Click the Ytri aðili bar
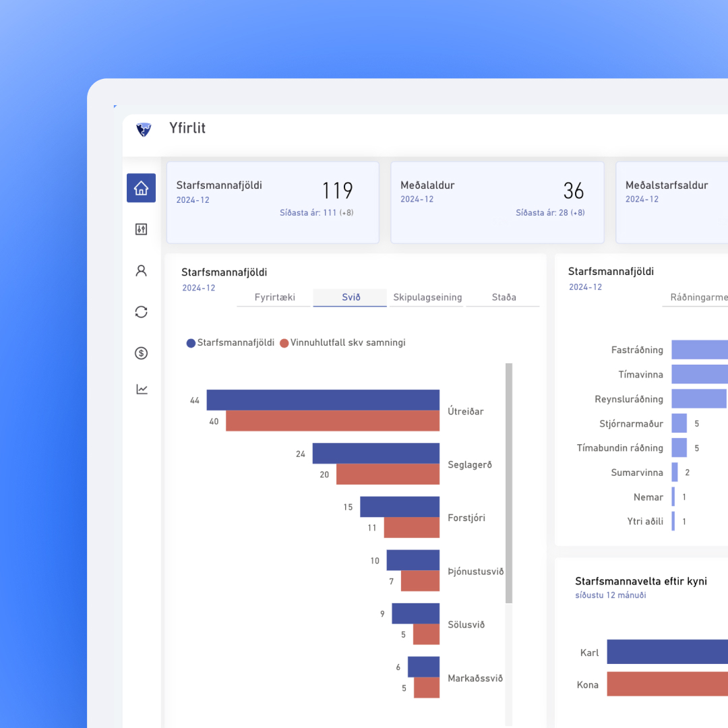 pos(673,521)
